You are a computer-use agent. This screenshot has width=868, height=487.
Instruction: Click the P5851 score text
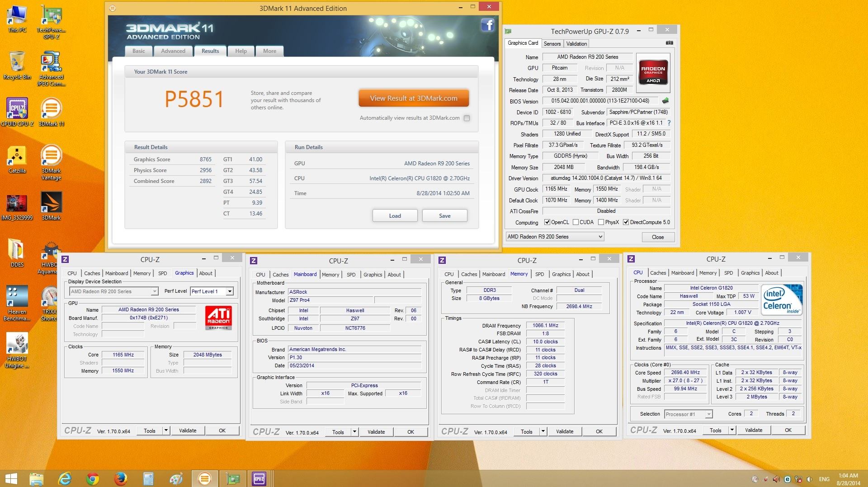[194, 99]
